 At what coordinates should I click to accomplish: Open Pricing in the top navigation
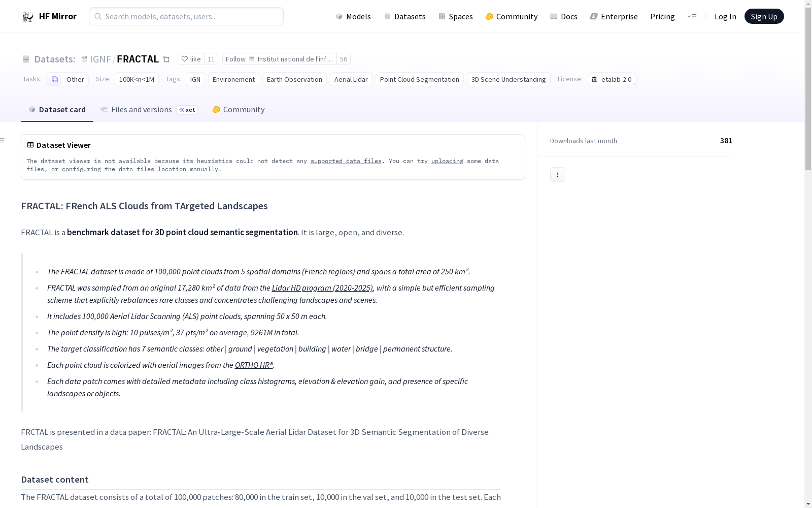coord(662,16)
